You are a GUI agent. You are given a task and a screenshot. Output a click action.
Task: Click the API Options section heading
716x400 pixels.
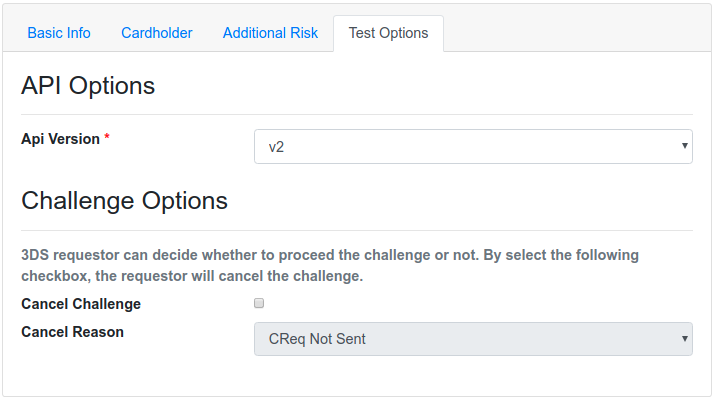pyautogui.click(x=88, y=86)
